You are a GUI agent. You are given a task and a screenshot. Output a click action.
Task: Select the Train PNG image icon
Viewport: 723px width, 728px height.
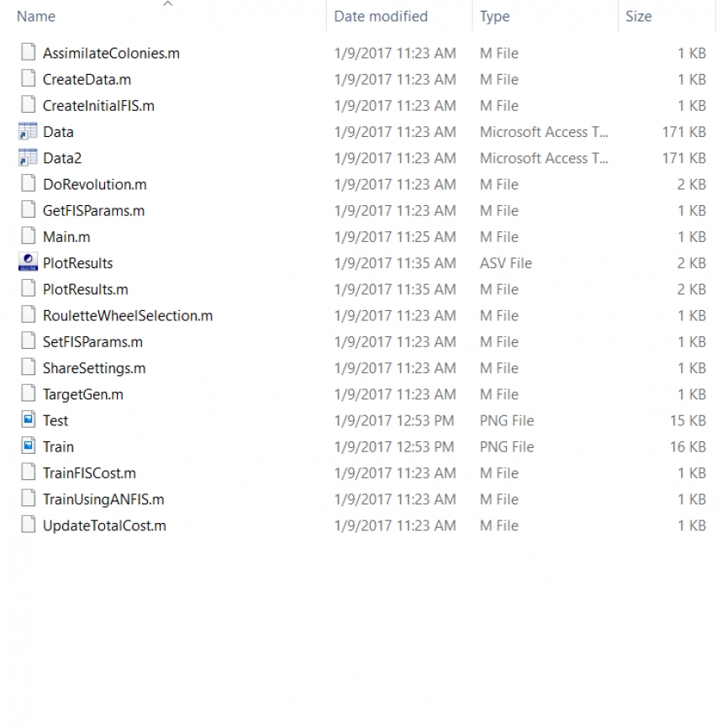point(29,446)
